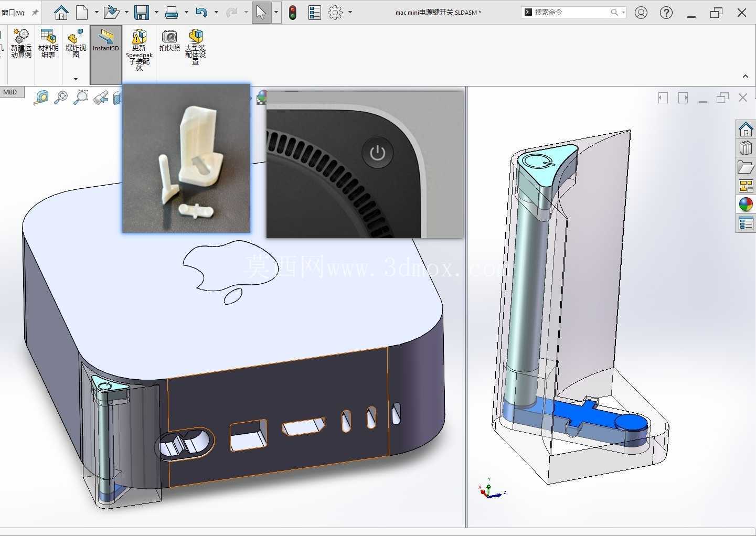This screenshot has height=536, width=756.
Task: Open 大型装配体设置
Action: point(196,47)
